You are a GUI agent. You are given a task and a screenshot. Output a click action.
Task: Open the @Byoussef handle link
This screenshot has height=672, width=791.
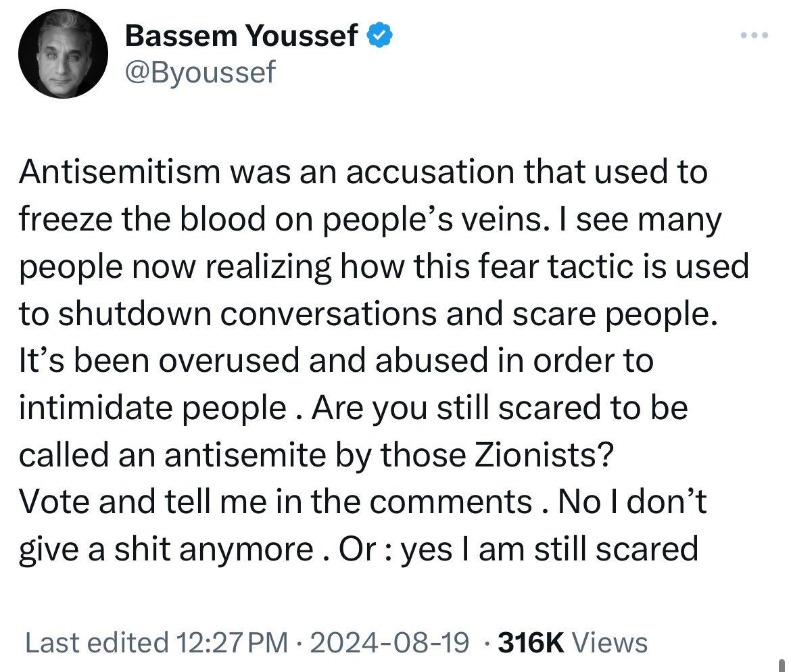(199, 72)
